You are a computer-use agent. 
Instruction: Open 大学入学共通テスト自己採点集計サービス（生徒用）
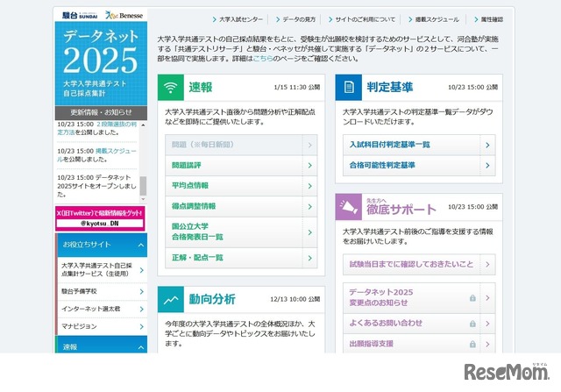(x=102, y=270)
